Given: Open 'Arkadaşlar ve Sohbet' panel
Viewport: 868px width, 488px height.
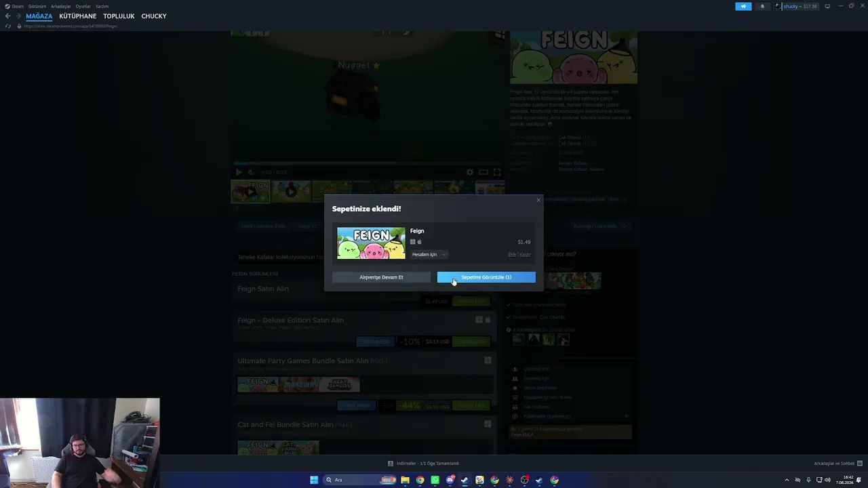Looking at the screenshot, I should [x=837, y=464].
